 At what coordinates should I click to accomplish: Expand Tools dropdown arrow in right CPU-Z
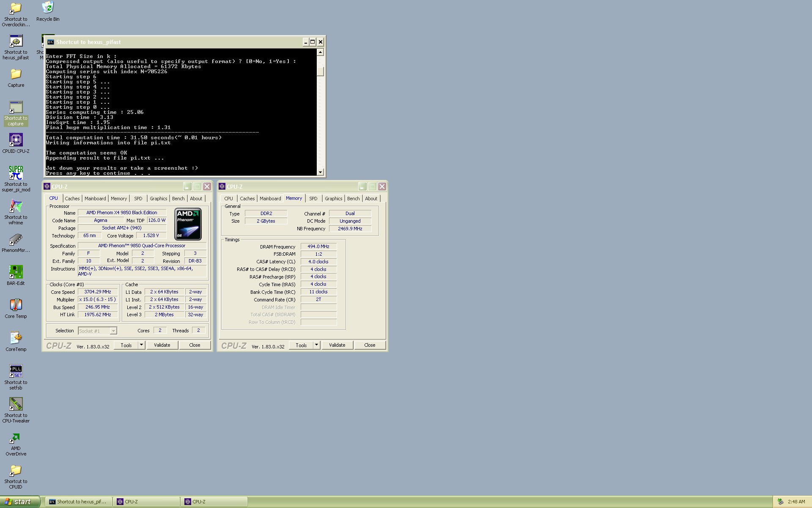[x=316, y=345]
